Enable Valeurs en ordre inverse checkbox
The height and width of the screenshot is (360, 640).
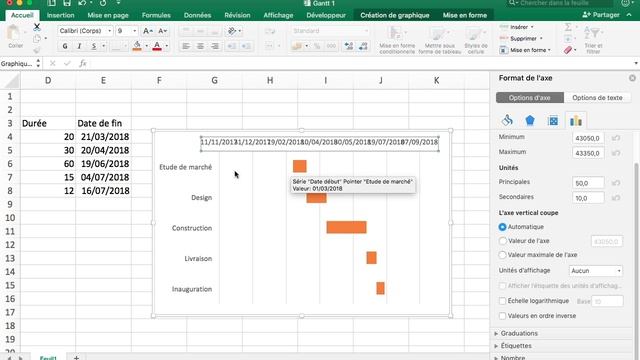pos(502,316)
